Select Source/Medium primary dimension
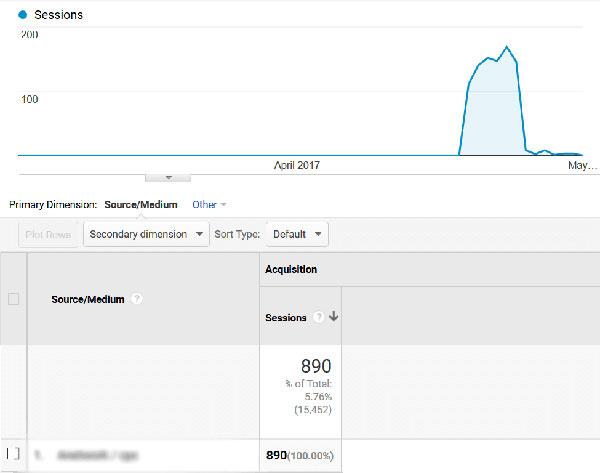The image size is (600, 473). point(141,205)
